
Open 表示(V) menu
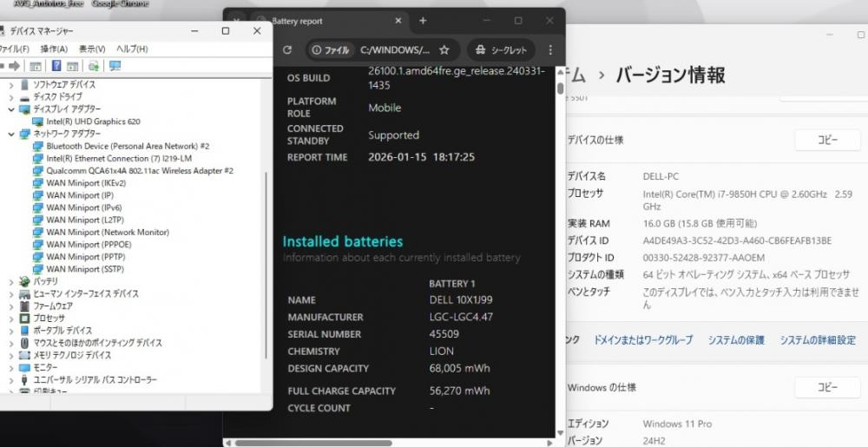(x=92, y=49)
